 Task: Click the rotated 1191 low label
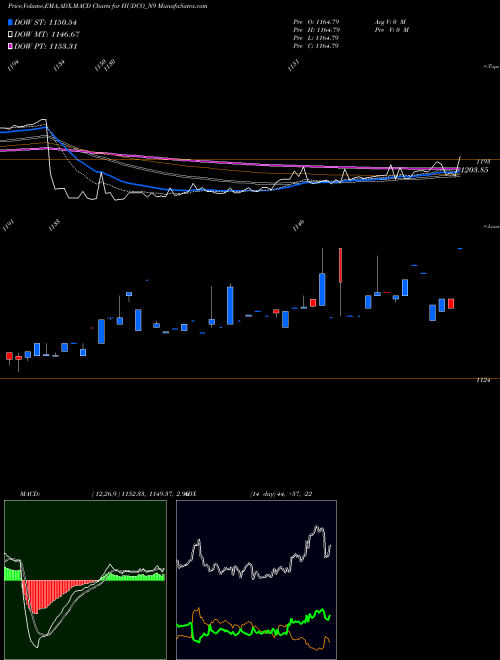point(8,226)
